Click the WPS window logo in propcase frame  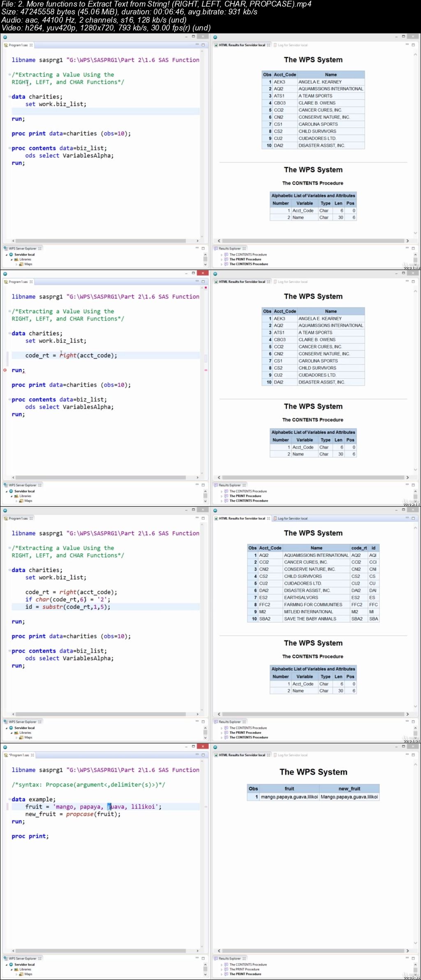coord(5,747)
